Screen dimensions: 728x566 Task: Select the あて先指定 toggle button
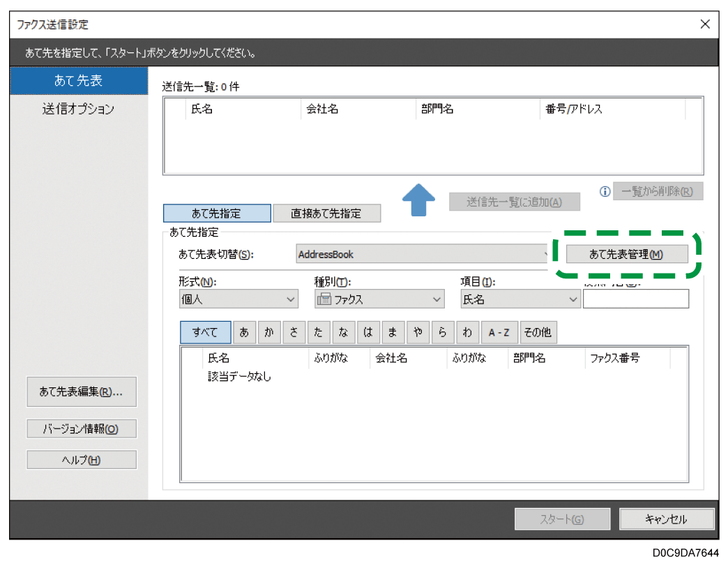coord(217,214)
